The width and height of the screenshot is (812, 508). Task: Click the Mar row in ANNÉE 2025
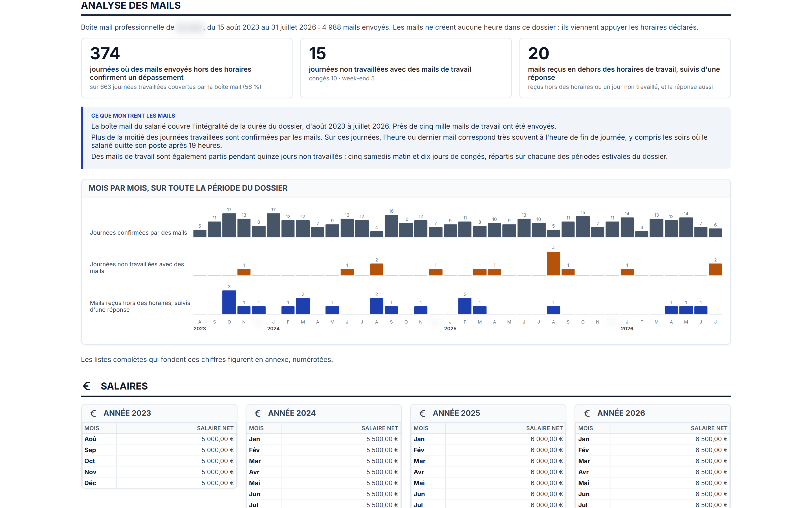(x=488, y=461)
